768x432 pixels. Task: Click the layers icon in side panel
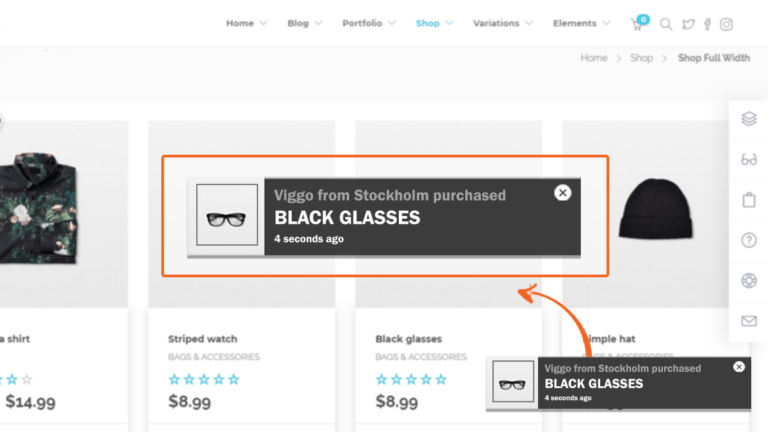pyautogui.click(x=749, y=119)
